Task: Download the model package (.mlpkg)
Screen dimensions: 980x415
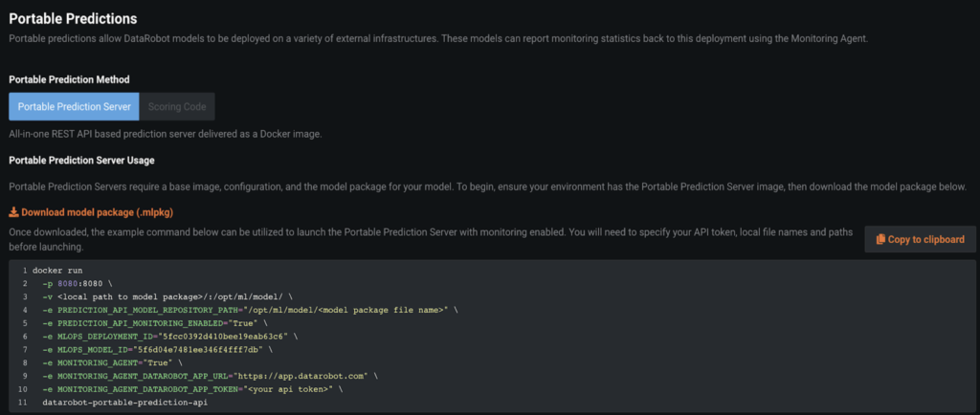Action: (x=91, y=212)
